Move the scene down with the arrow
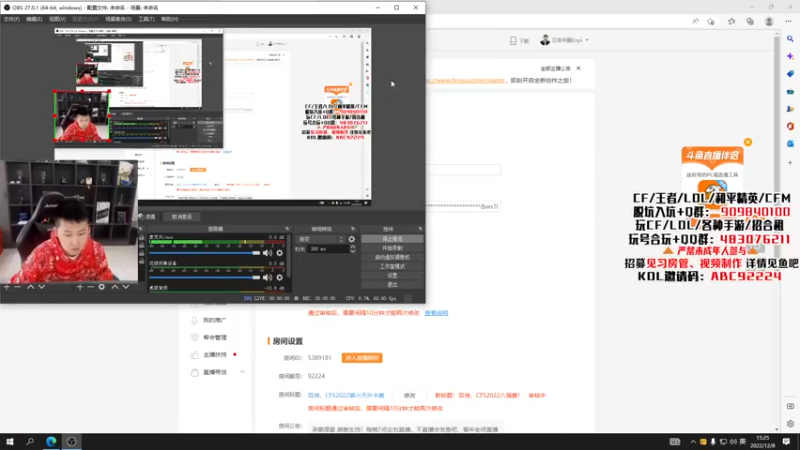Screen dimensions: 800x450 coord(42,287)
